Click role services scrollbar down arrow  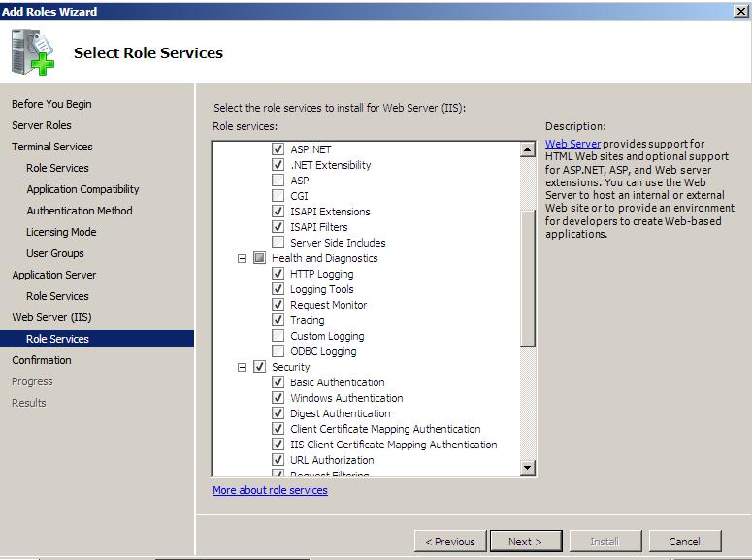point(528,468)
